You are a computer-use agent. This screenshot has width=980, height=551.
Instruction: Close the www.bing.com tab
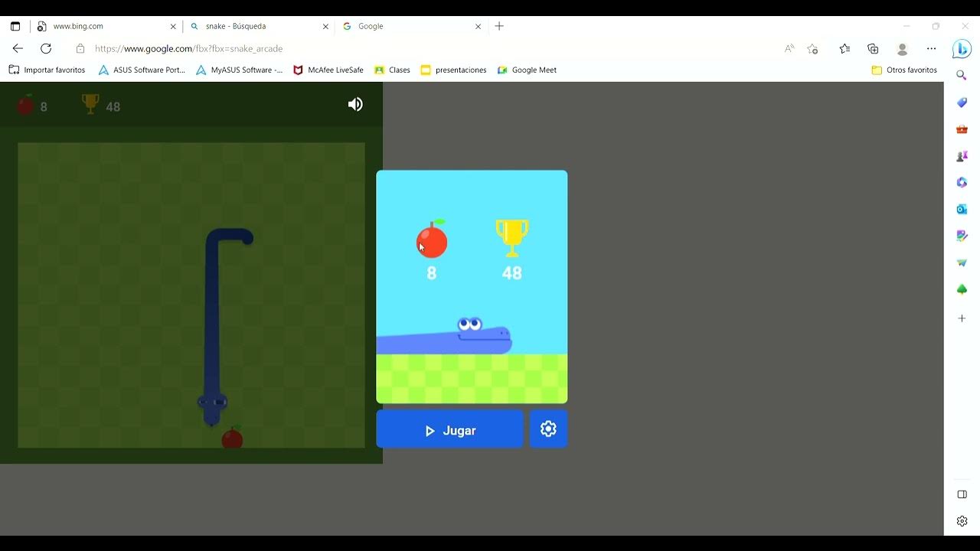[173, 26]
